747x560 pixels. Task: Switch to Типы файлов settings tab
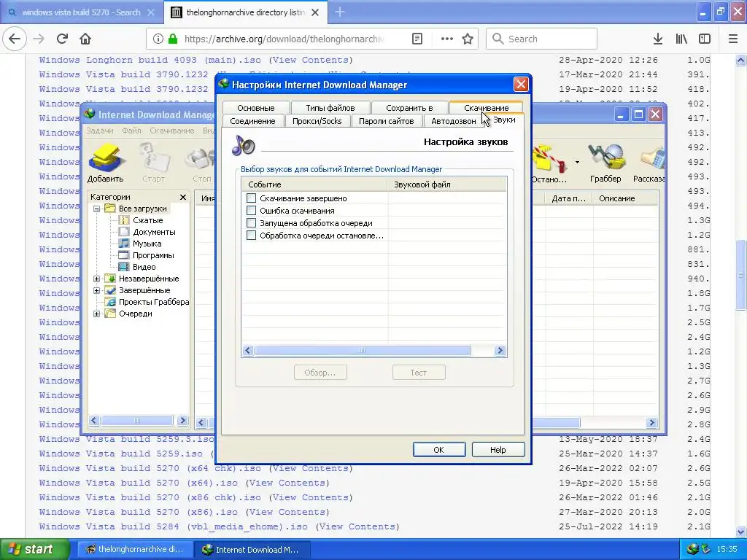(x=330, y=108)
